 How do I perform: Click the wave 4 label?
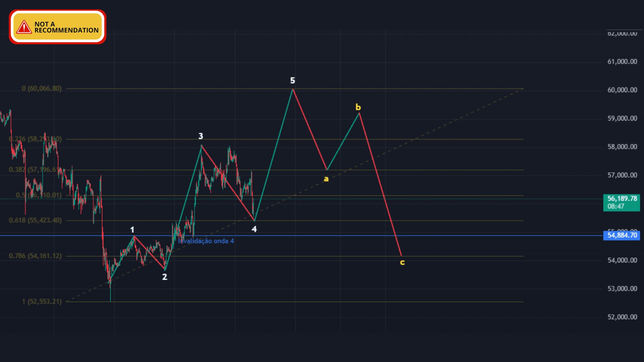pyautogui.click(x=254, y=229)
